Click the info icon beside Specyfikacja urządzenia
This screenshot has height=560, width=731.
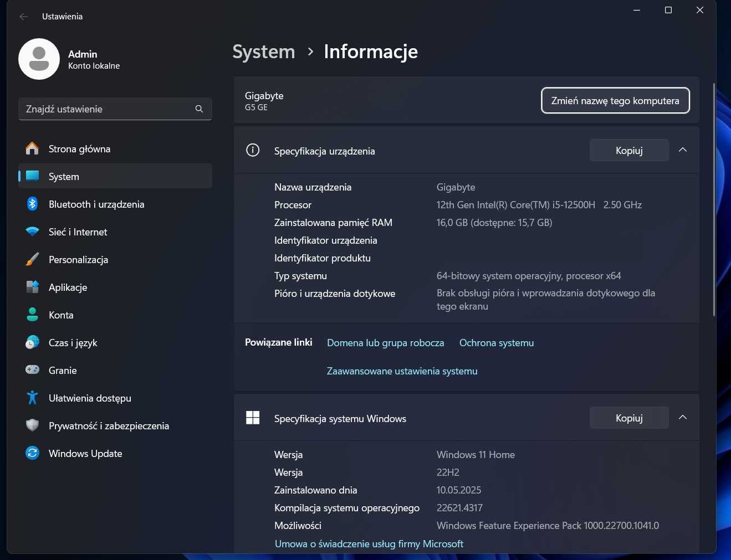[253, 150]
